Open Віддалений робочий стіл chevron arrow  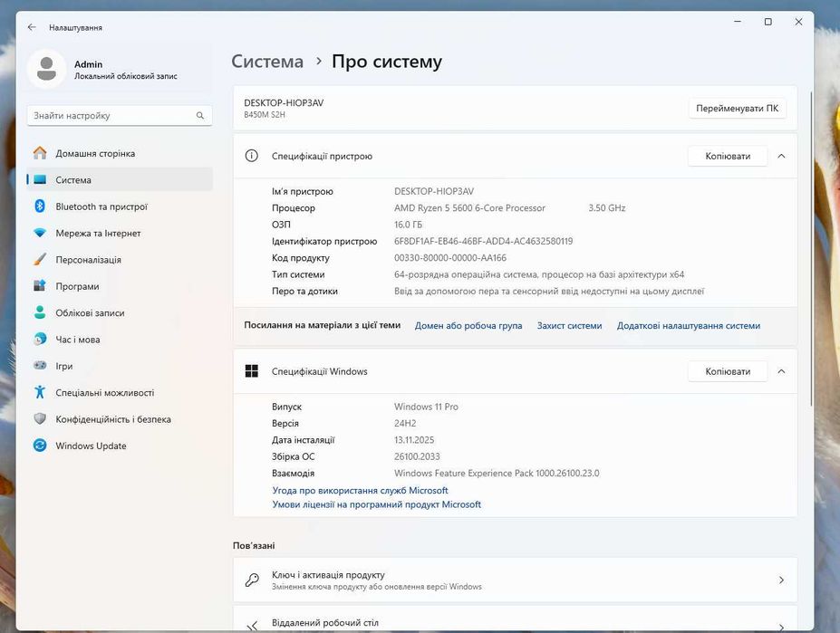point(781,627)
